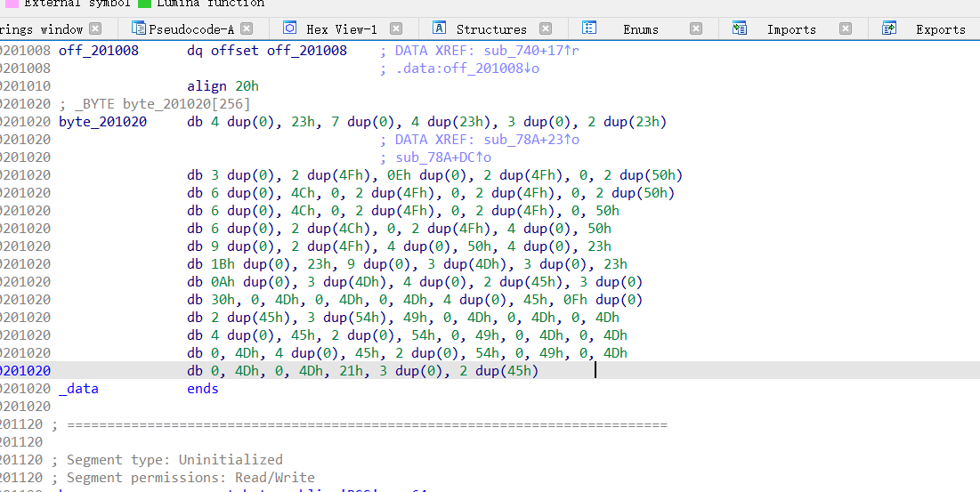Click the highlighted line ending '2 dup(45h)'
Viewport: 980px width, 492px height.
coord(363,372)
